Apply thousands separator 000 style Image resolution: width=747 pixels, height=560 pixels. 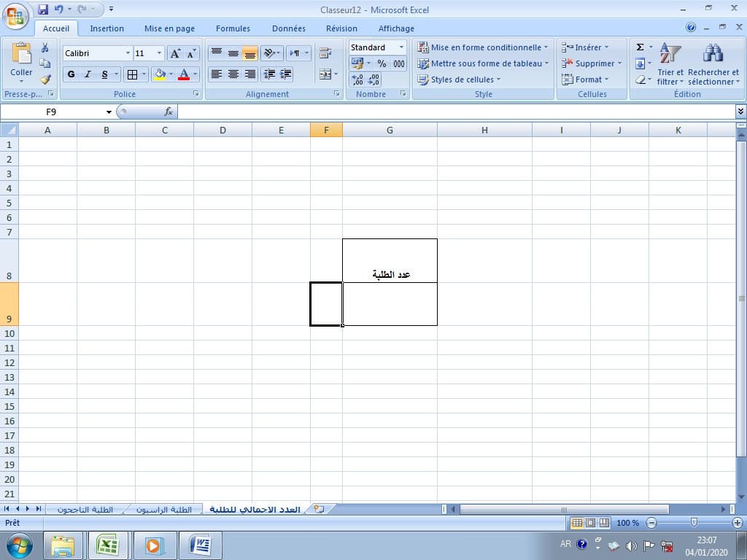pos(399,63)
